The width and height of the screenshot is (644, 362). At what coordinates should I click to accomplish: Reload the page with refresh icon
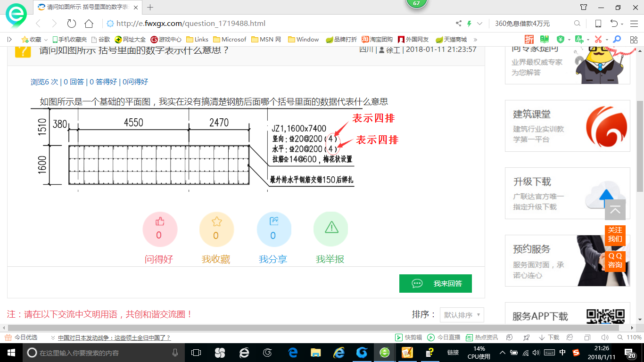[71, 24]
